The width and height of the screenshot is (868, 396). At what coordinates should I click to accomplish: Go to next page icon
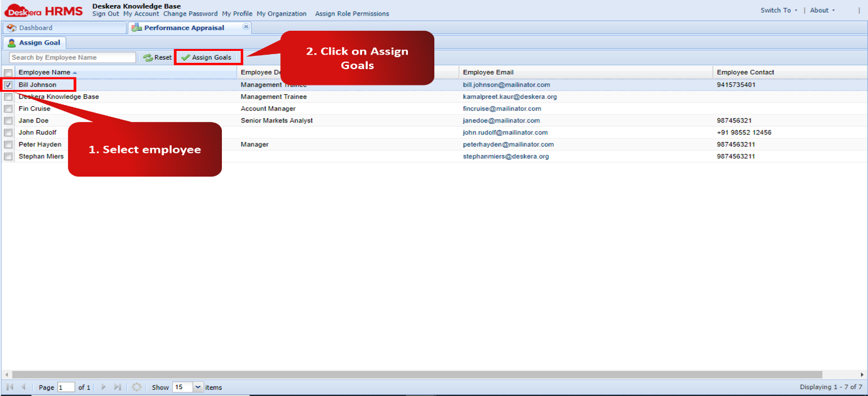(x=104, y=387)
